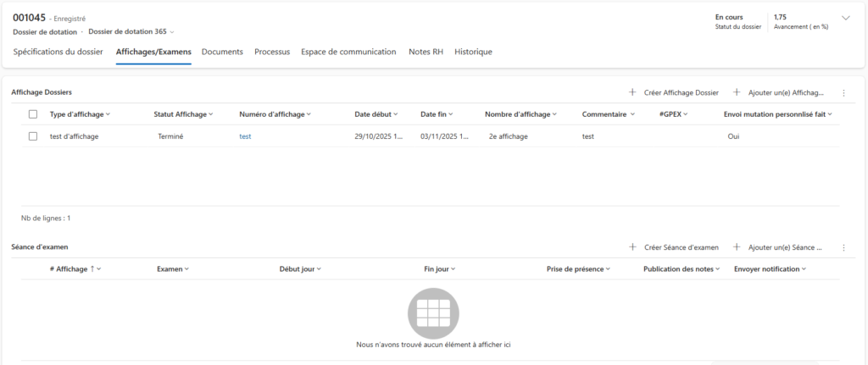Check the select-all checkbox in Affichage Dossiers
Screen dimensions: 868x365
pyautogui.click(x=33, y=114)
